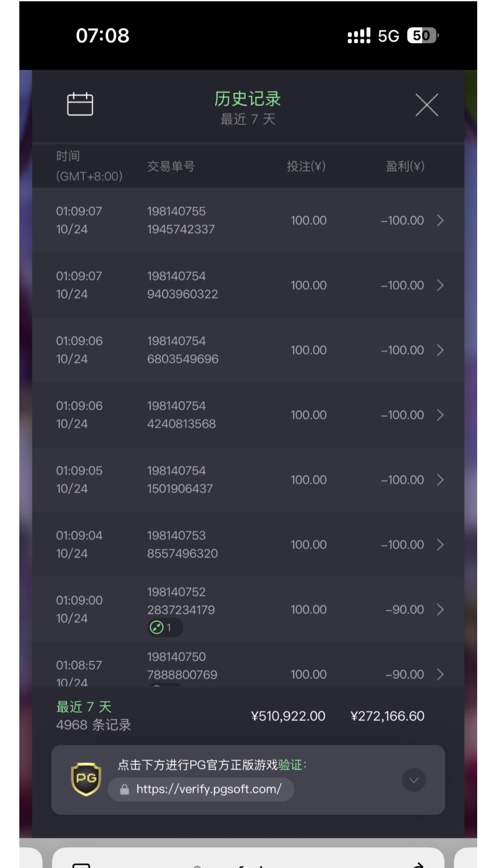Expand details for transaction 9403960322

click(440, 285)
